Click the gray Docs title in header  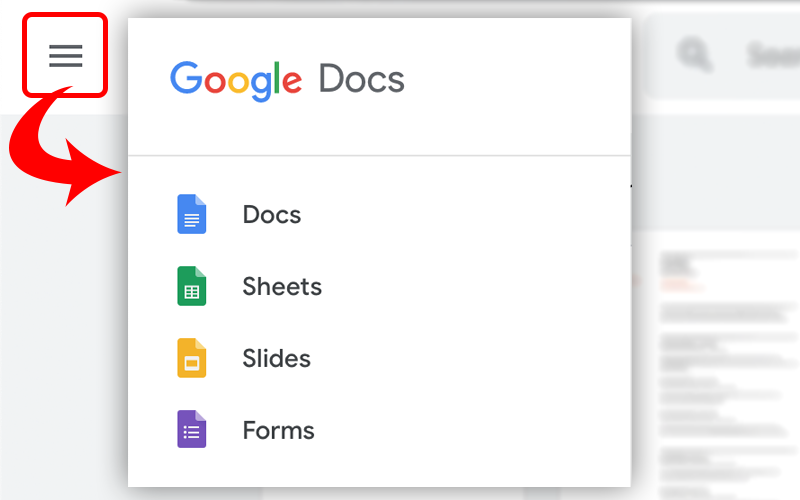361,79
